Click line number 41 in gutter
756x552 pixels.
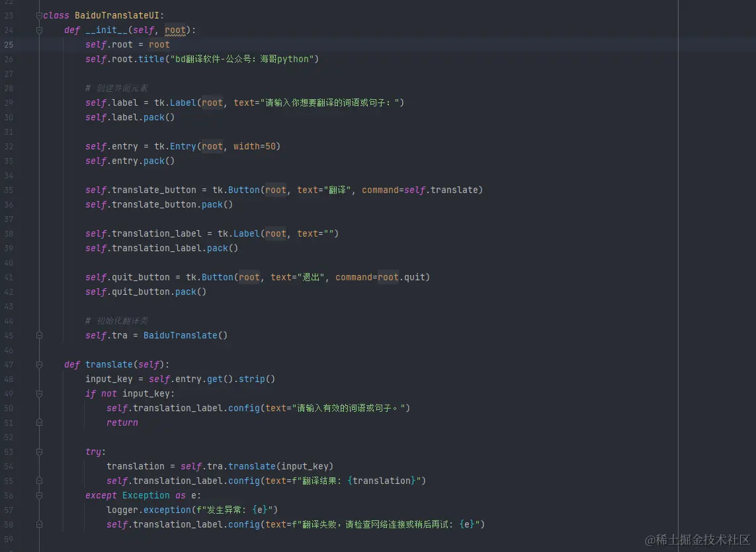click(x=9, y=277)
